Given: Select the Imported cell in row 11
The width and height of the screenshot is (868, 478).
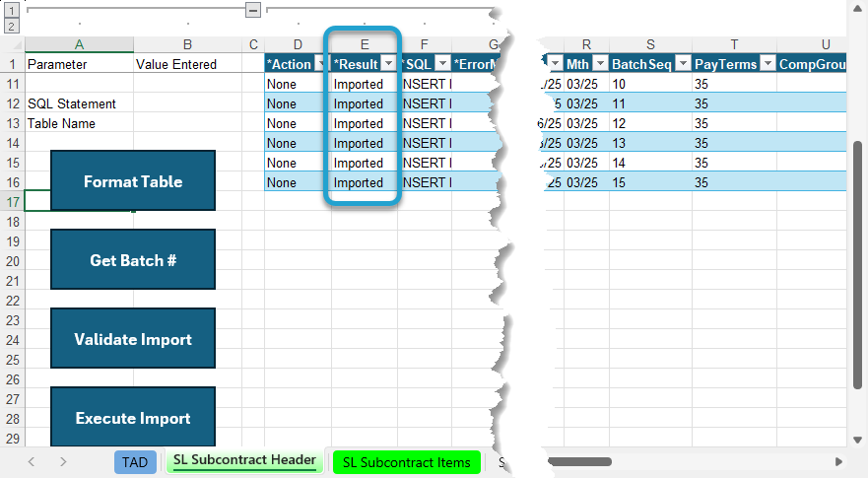Looking at the screenshot, I should [x=365, y=84].
